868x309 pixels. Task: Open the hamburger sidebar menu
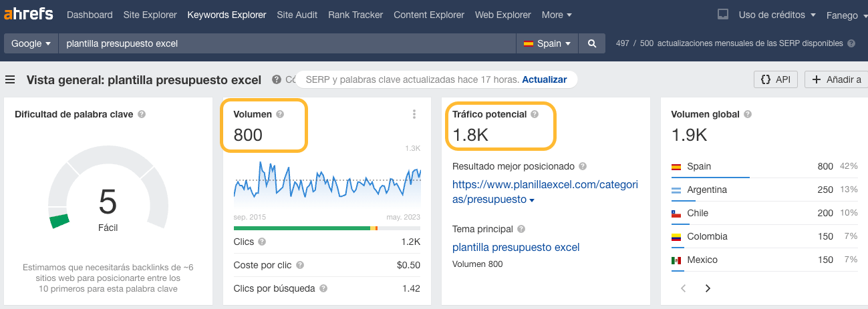(x=10, y=80)
